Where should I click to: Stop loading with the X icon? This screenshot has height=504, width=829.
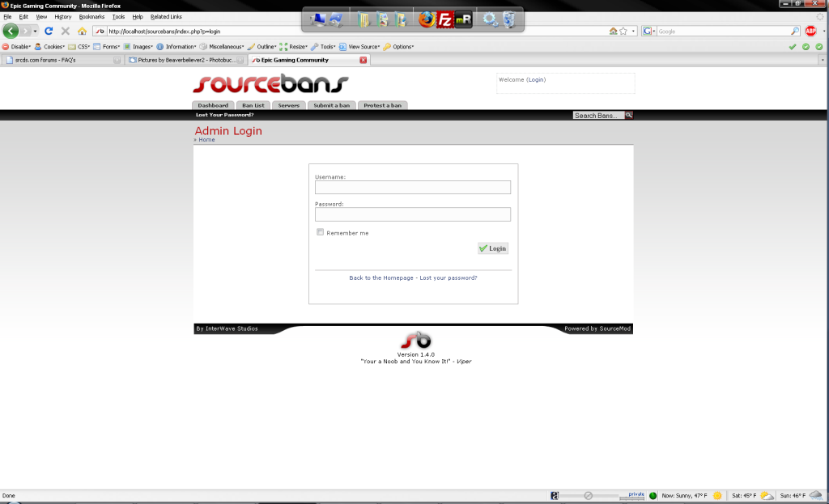[66, 32]
